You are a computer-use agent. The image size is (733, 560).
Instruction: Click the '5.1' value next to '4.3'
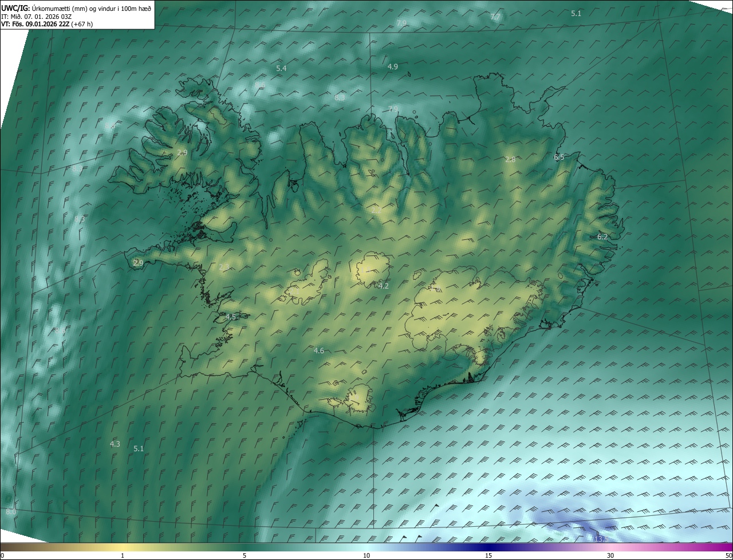[x=139, y=449]
